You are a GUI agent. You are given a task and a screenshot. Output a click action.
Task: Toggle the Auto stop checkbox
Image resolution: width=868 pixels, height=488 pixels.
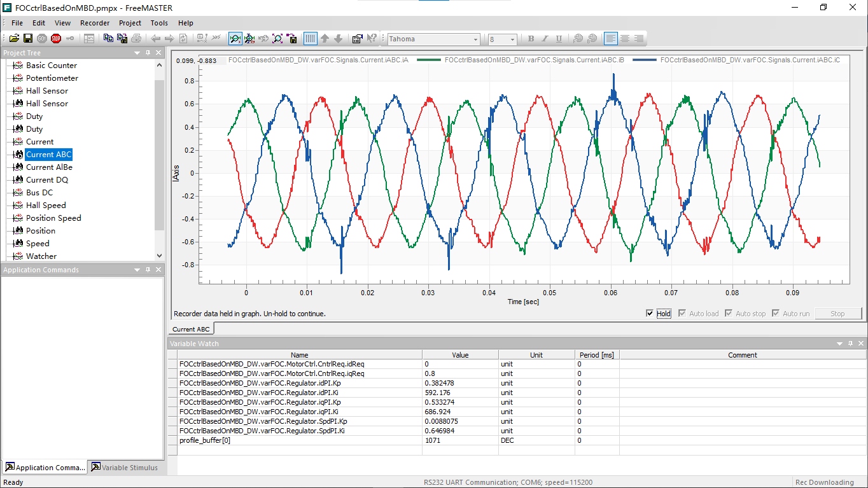(729, 314)
